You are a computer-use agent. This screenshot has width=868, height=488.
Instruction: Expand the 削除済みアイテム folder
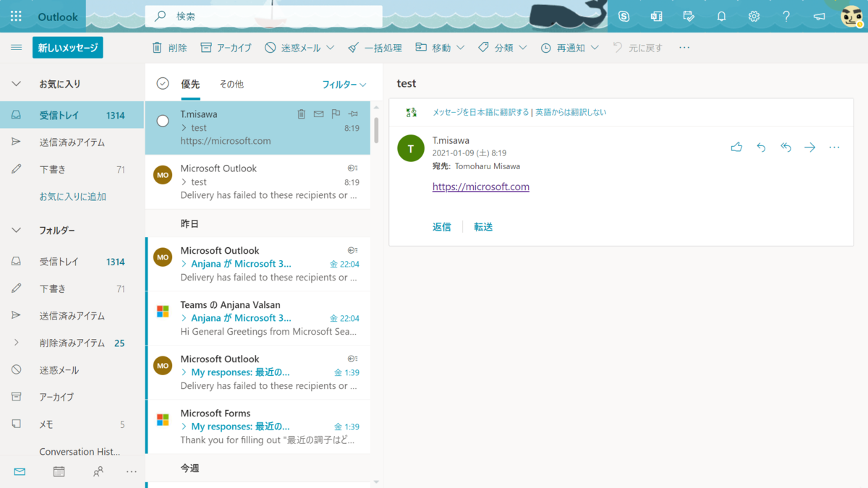pyautogui.click(x=16, y=343)
